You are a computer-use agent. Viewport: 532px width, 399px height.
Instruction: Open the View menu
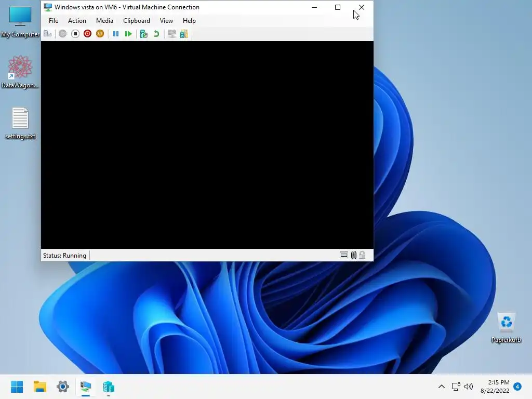166,21
